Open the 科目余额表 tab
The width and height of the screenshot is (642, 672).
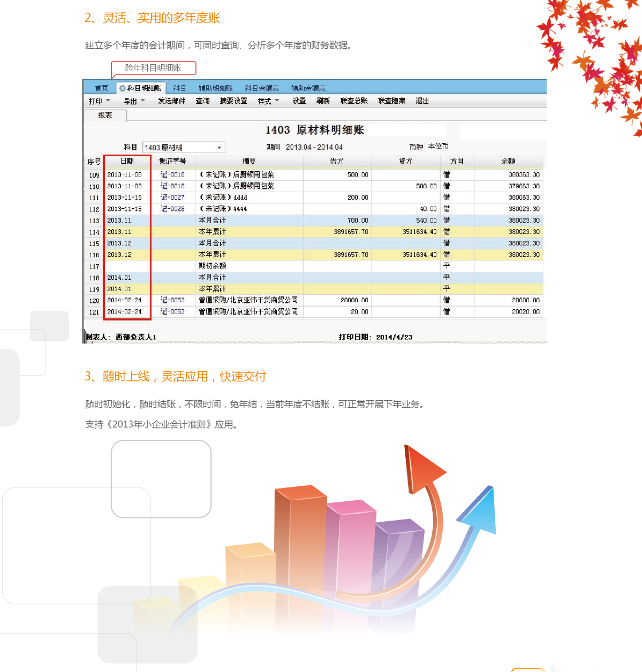262,88
